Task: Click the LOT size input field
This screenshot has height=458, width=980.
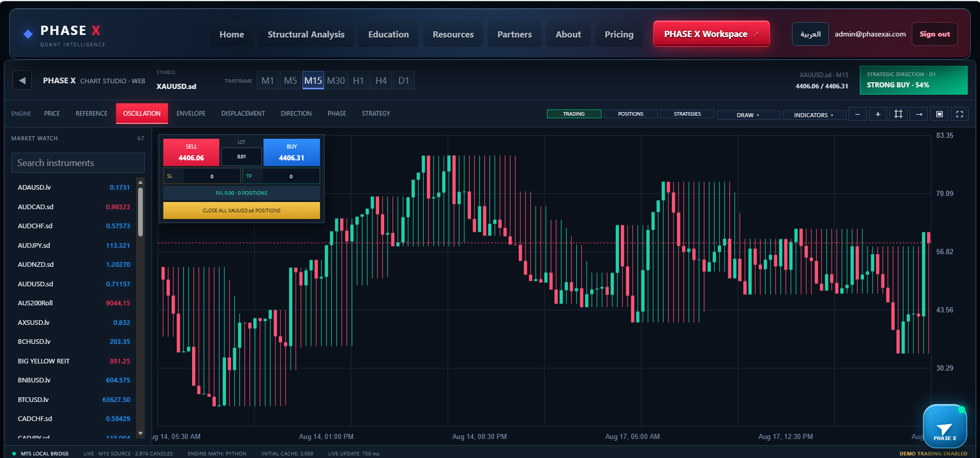Action: (241, 156)
